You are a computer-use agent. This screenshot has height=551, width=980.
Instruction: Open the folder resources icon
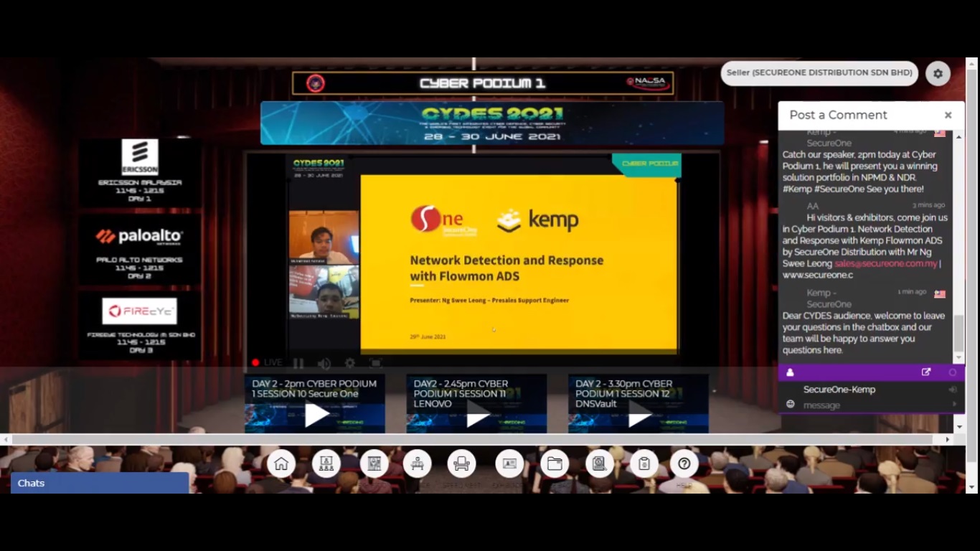click(555, 463)
